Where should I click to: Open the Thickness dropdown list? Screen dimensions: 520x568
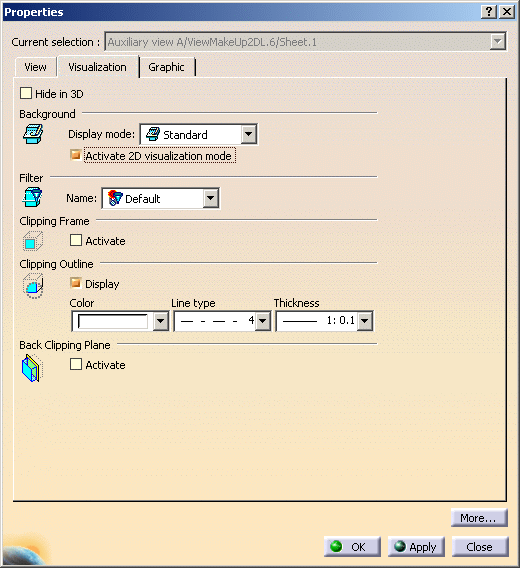365,321
